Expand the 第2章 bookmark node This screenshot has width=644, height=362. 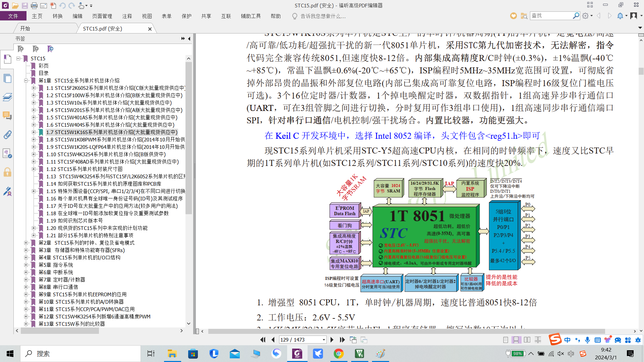[x=26, y=243]
